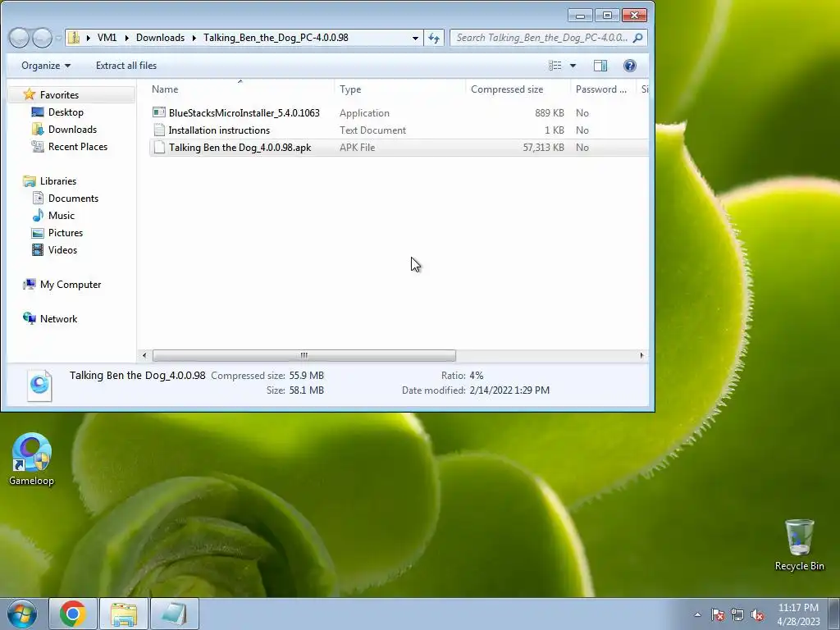
Task: Select Talking Ben the Dog_4.0.0.98.apk
Action: pos(240,148)
